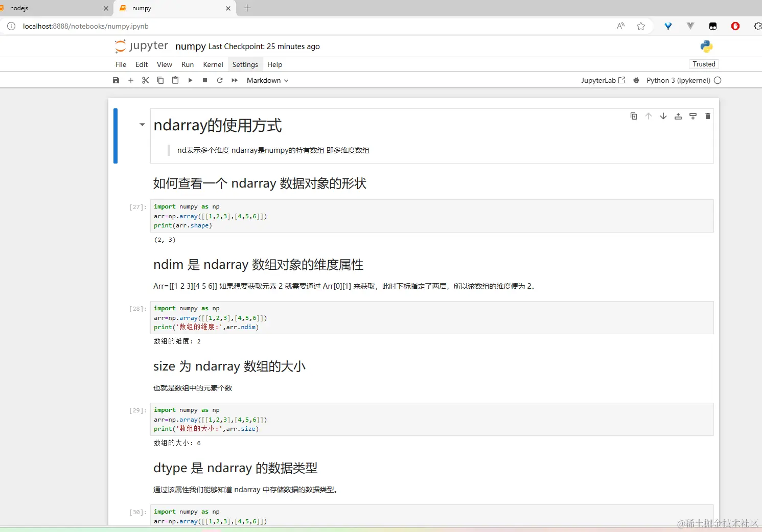
Task: Run the selected cell with the play icon
Action: tap(190, 80)
